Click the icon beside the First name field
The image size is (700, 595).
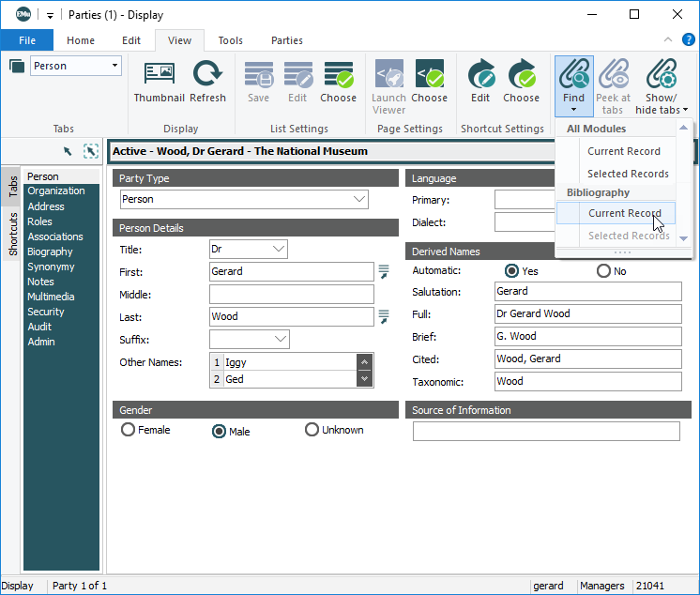pyautogui.click(x=384, y=271)
